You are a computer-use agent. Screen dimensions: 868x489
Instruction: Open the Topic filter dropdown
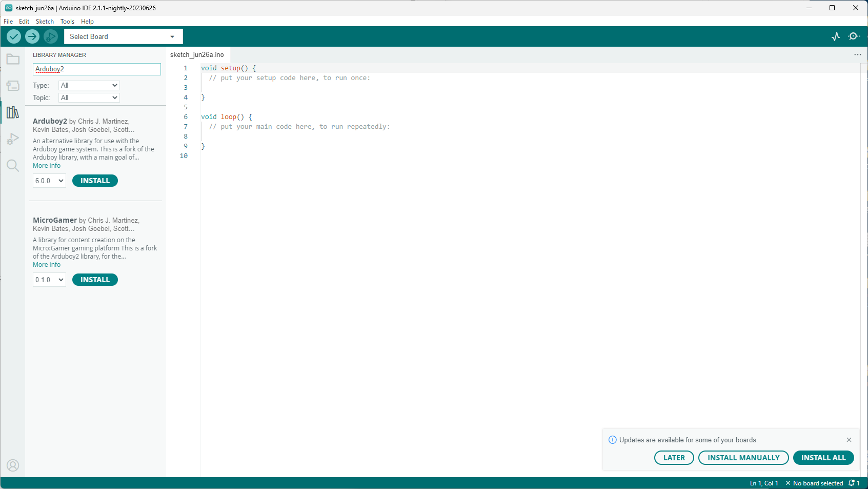[89, 97]
